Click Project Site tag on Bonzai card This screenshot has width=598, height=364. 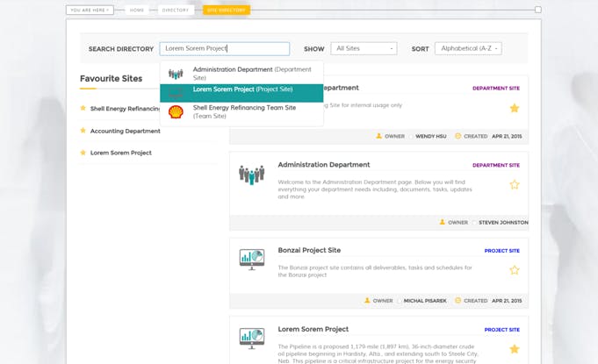[x=502, y=251]
